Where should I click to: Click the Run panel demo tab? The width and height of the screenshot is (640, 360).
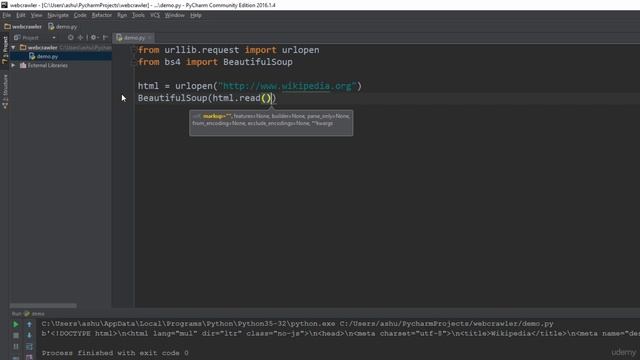34,313
